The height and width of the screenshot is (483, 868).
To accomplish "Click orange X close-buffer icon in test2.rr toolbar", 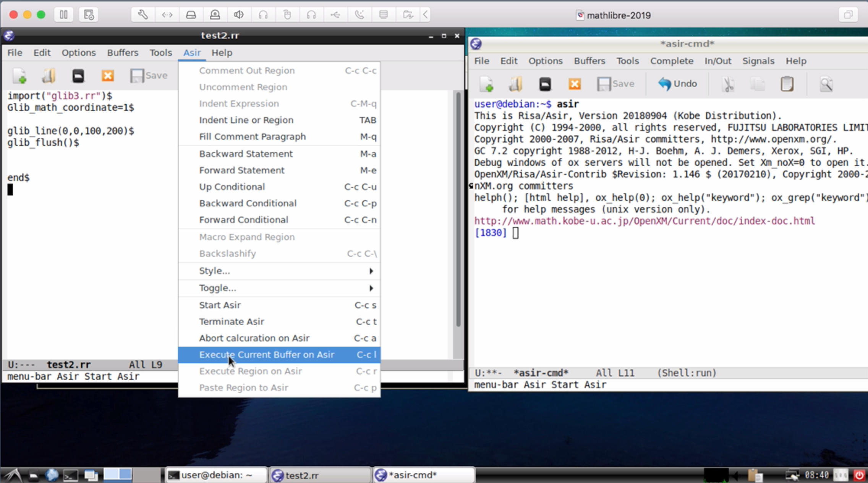I will click(108, 76).
